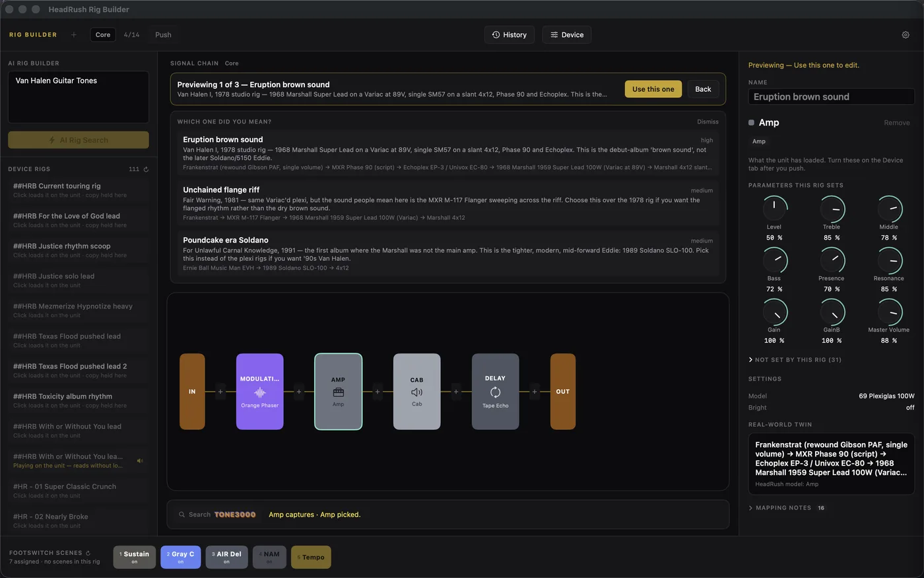The image size is (924, 578).
Task: Click the IN block of the signal chain
Action: (x=192, y=392)
